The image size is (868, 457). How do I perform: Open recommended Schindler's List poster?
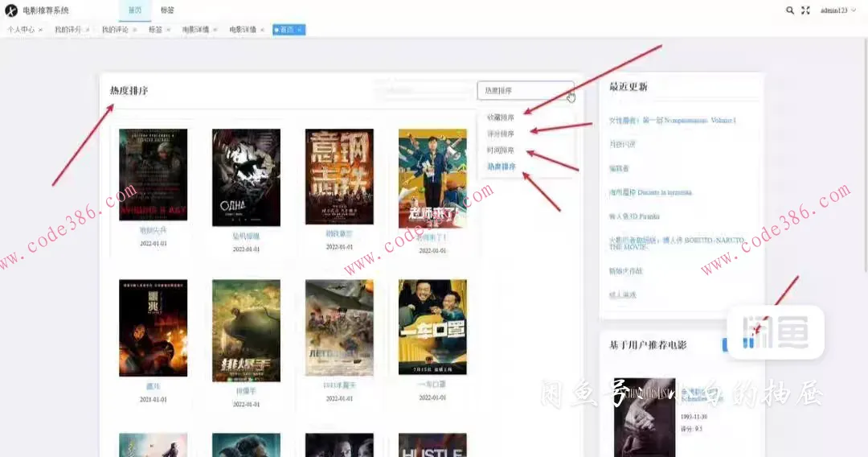645,417
